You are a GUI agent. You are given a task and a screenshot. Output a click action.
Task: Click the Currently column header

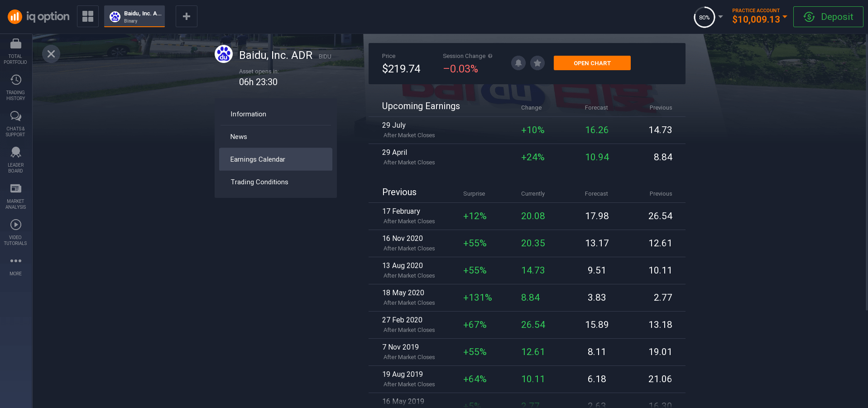click(533, 194)
